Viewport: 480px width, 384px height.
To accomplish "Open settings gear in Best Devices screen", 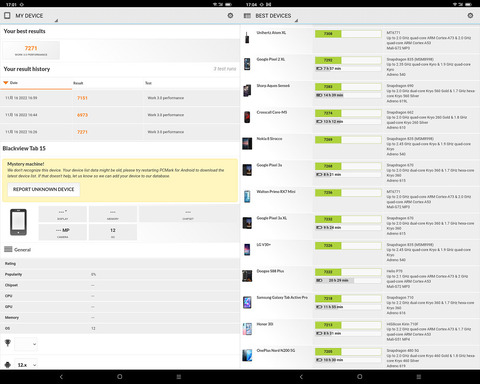I will point(470,15).
